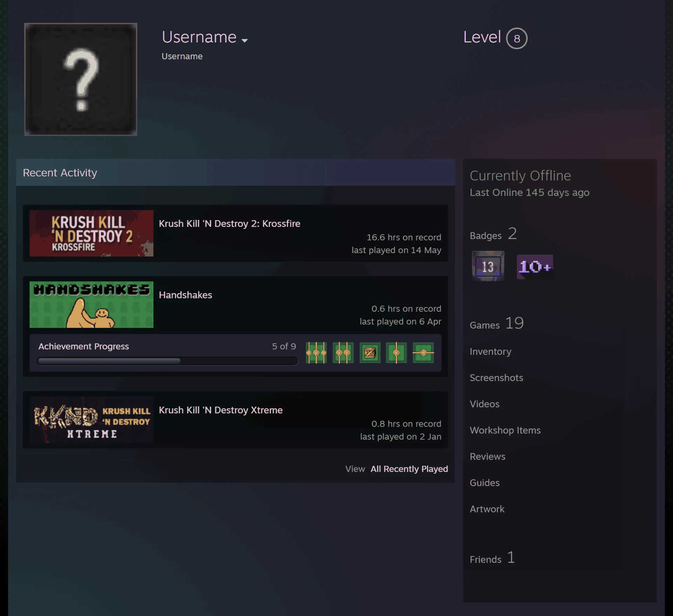Open the 13 badge icon

pyautogui.click(x=488, y=266)
